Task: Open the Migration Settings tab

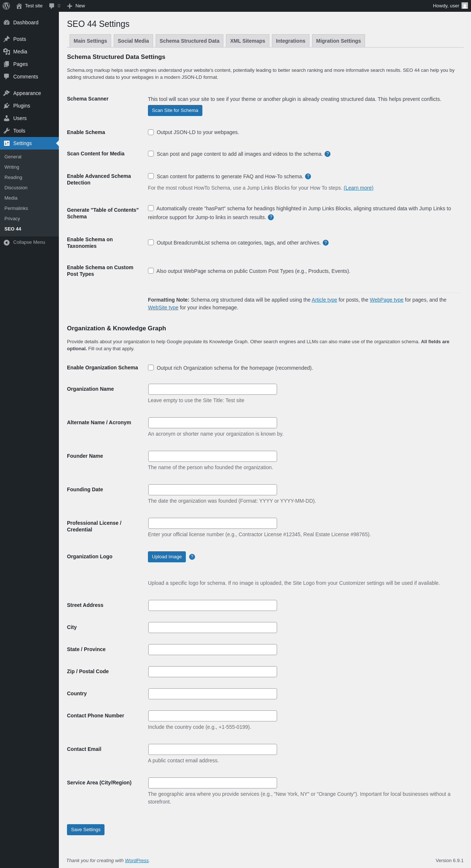Action: (339, 41)
